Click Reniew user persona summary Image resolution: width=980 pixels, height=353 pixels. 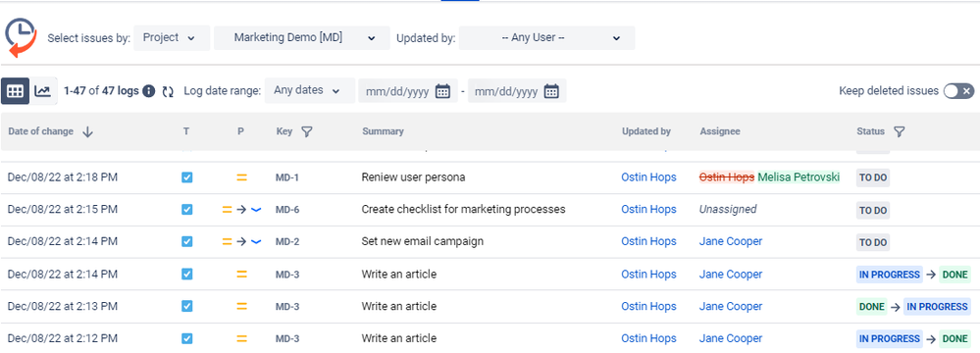[413, 177]
